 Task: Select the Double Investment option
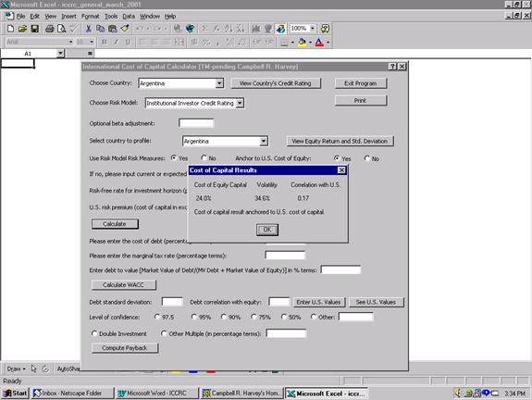94,333
